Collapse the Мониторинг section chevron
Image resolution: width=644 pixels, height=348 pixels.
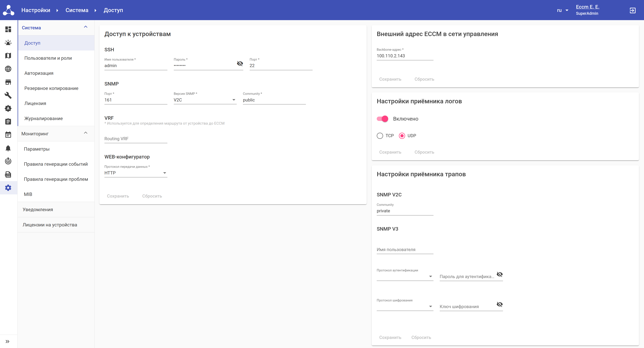[x=85, y=133]
